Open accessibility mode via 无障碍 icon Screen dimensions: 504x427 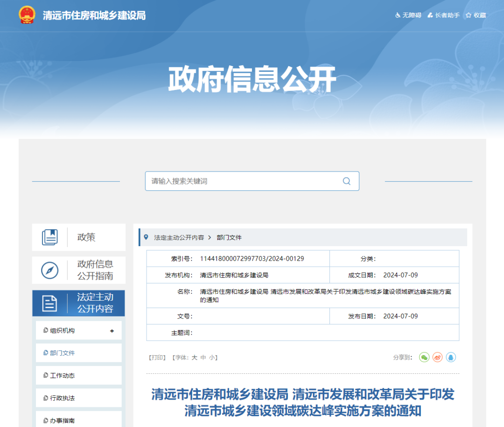[407, 15]
